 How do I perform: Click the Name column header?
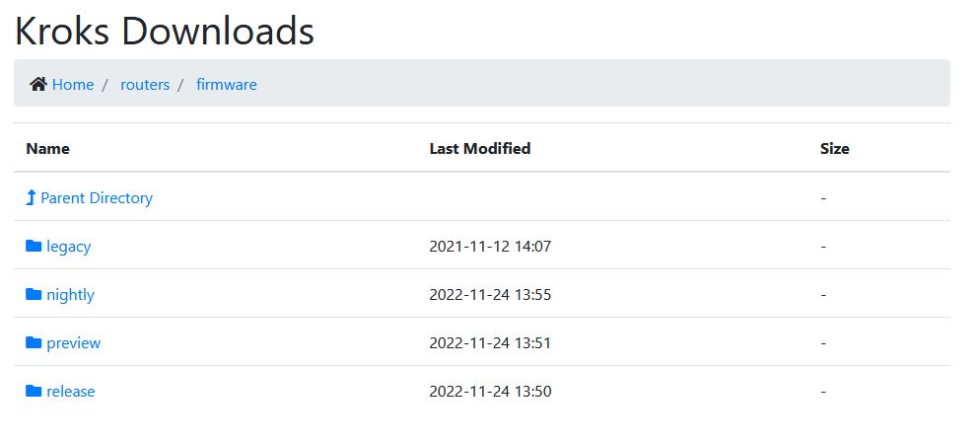tap(47, 149)
